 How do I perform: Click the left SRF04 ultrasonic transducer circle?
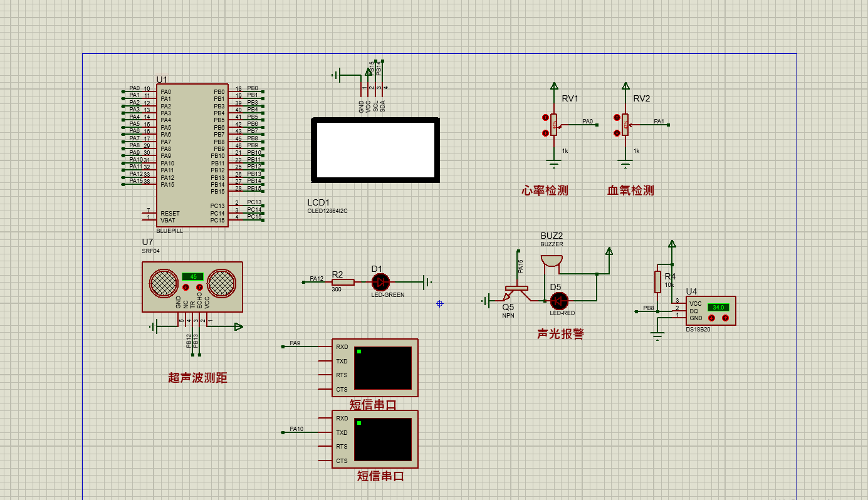[x=163, y=284]
